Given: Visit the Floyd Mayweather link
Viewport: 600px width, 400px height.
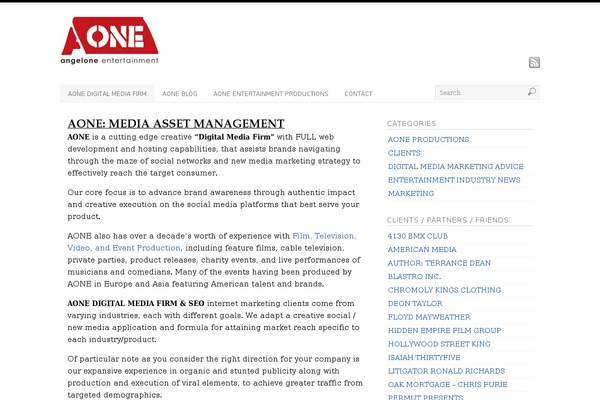Looking at the screenshot, I should 429,317.
